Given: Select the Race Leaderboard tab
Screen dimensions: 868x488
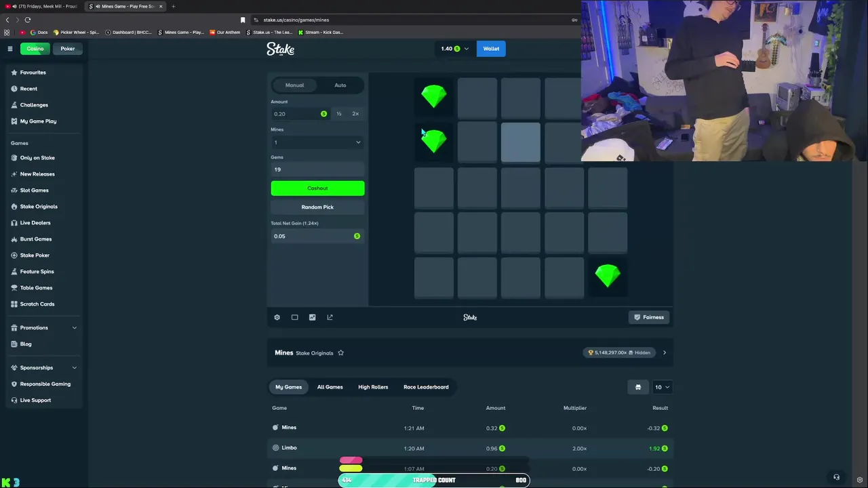Looking at the screenshot, I should pos(426,387).
